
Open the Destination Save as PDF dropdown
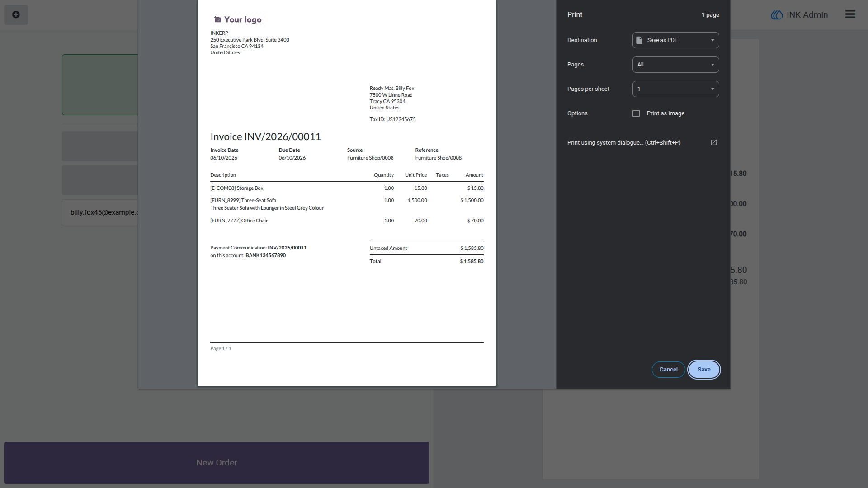point(675,40)
